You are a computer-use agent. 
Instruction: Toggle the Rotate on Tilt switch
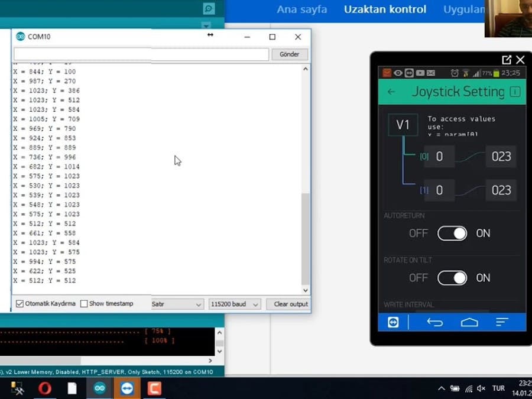tap(452, 278)
